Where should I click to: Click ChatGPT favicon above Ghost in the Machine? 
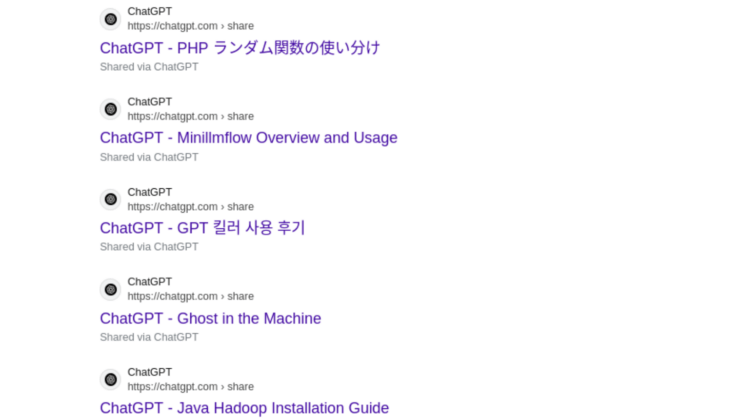(x=111, y=290)
